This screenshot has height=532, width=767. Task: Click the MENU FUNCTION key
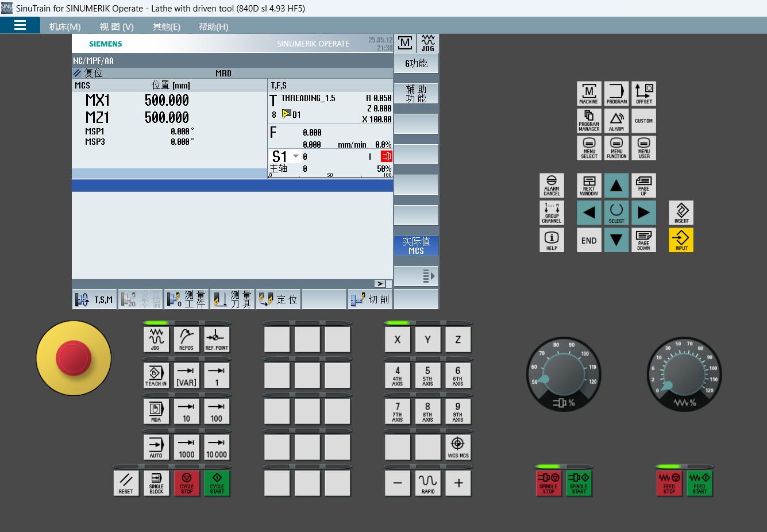point(616,148)
